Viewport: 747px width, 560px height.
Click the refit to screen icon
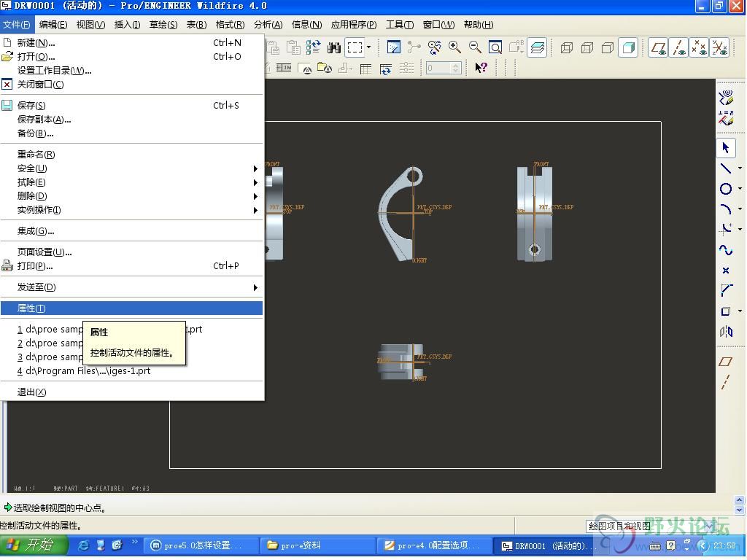[495, 47]
